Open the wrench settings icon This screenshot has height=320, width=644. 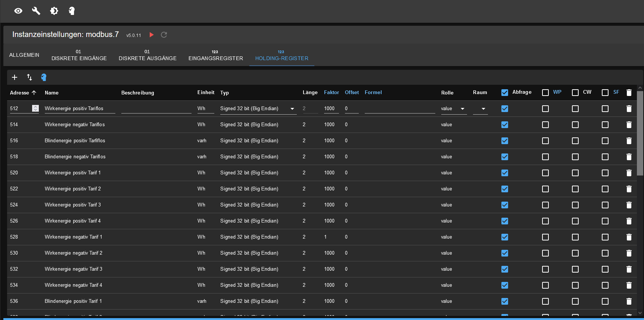tap(36, 11)
